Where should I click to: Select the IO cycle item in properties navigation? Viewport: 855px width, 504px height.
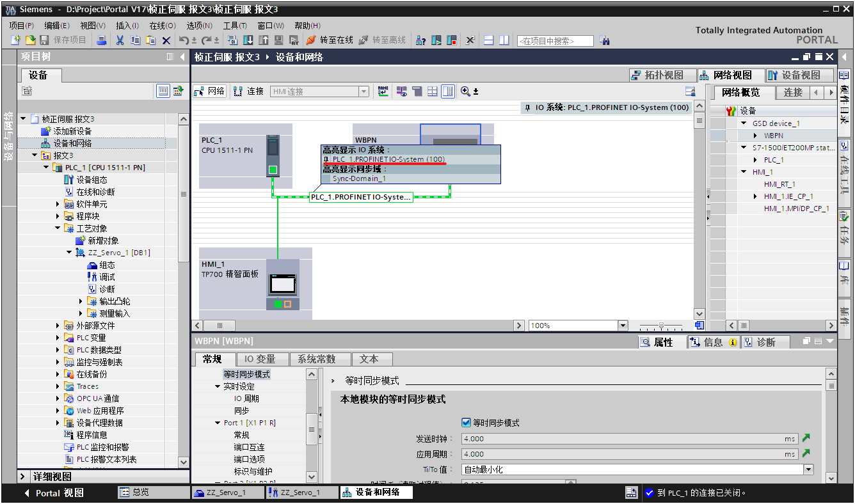[x=246, y=398]
